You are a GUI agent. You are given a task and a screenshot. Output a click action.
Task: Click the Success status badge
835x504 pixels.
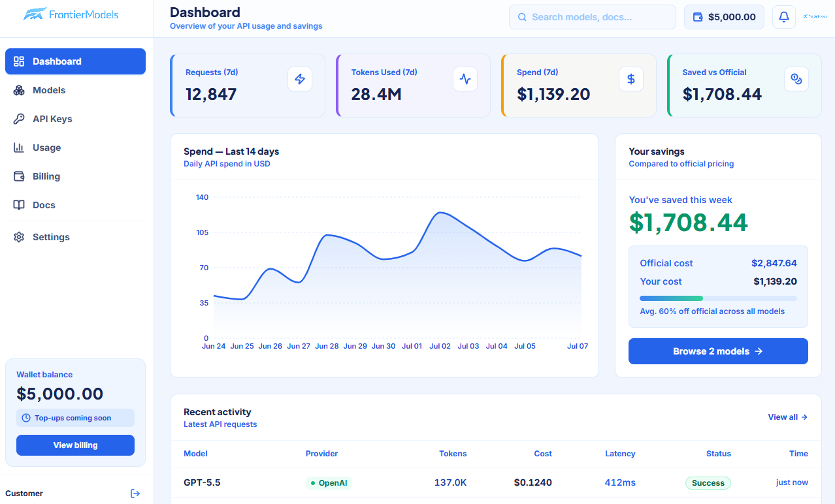(708, 483)
